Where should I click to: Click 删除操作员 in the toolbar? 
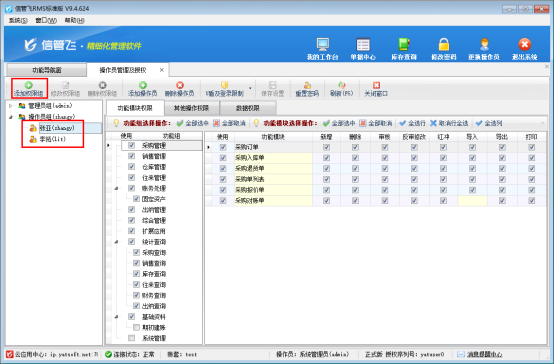[179, 89]
